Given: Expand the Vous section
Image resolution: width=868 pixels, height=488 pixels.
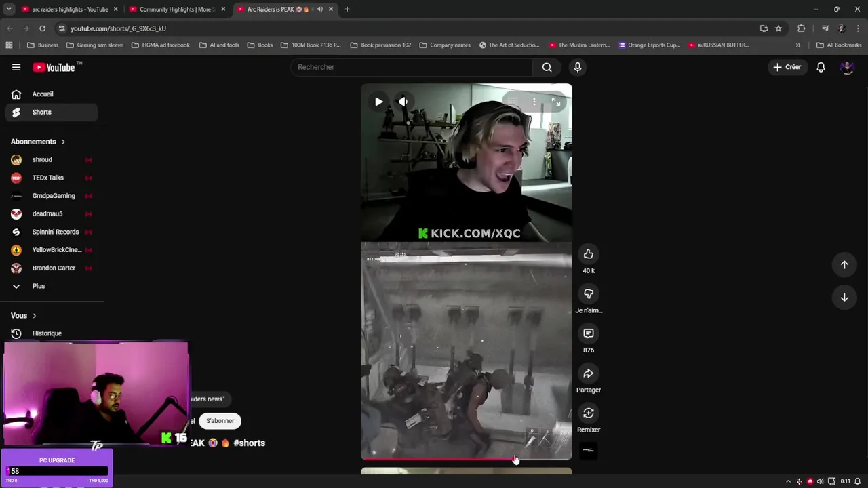Looking at the screenshot, I should coord(24,316).
